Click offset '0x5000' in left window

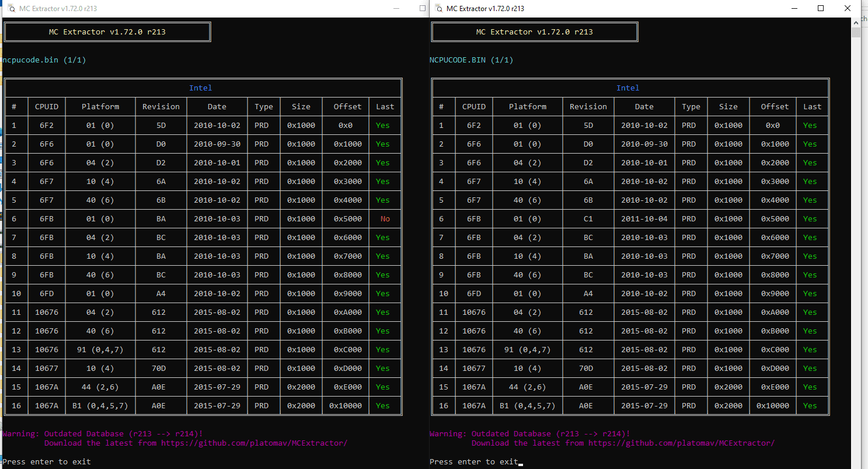pyautogui.click(x=348, y=219)
